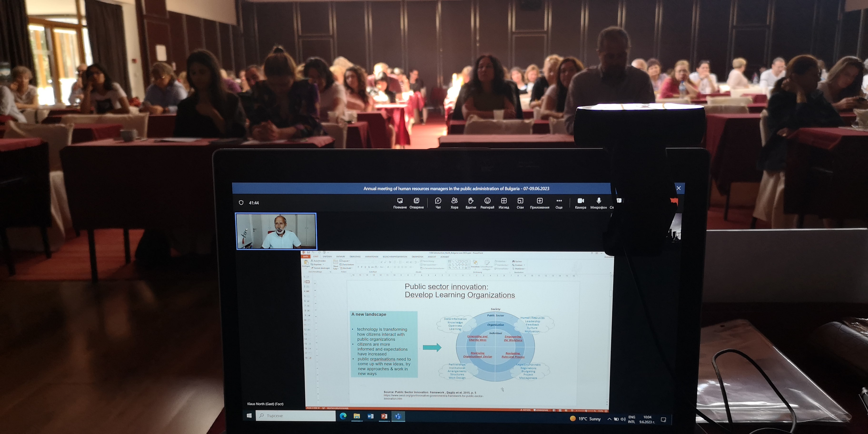Viewport: 868px width, 434px height.
Task: Click the Търсене taskbar search field
Action: coord(296,415)
